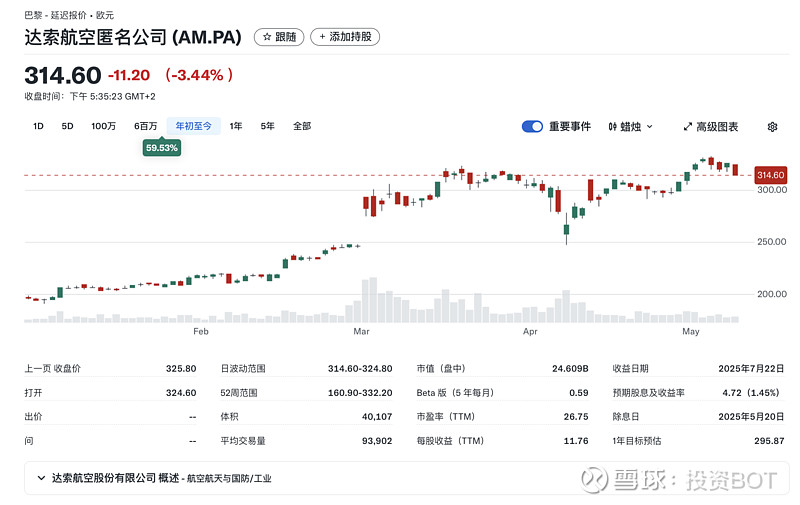Select the 100万 time range
Image resolution: width=800 pixels, height=505 pixels.
pos(104,126)
